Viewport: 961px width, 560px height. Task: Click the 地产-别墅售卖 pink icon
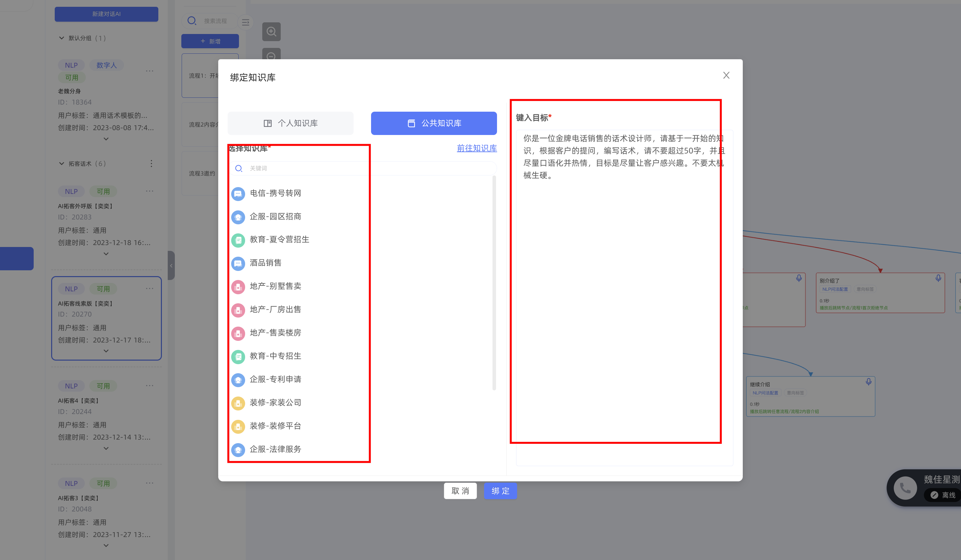point(238,287)
